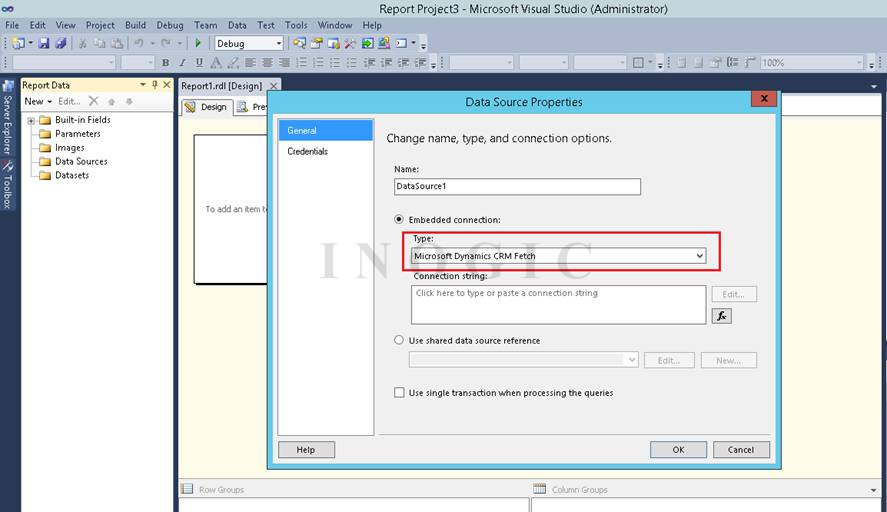
Task: Open the Debug configuration dropdown
Action: click(x=278, y=44)
